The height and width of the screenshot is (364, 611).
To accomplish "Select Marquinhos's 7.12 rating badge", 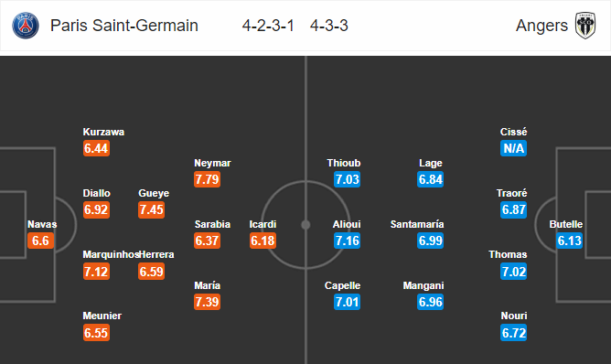I will 96,272.
